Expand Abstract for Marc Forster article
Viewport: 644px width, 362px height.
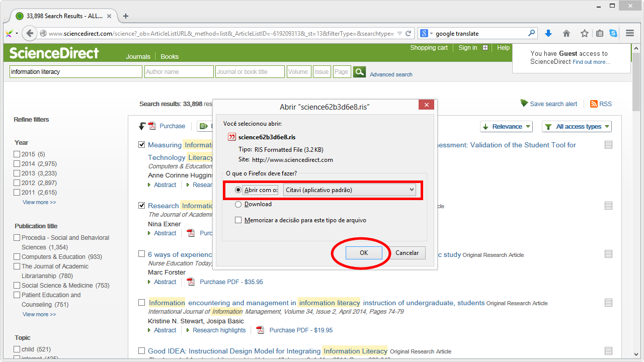pos(165,282)
